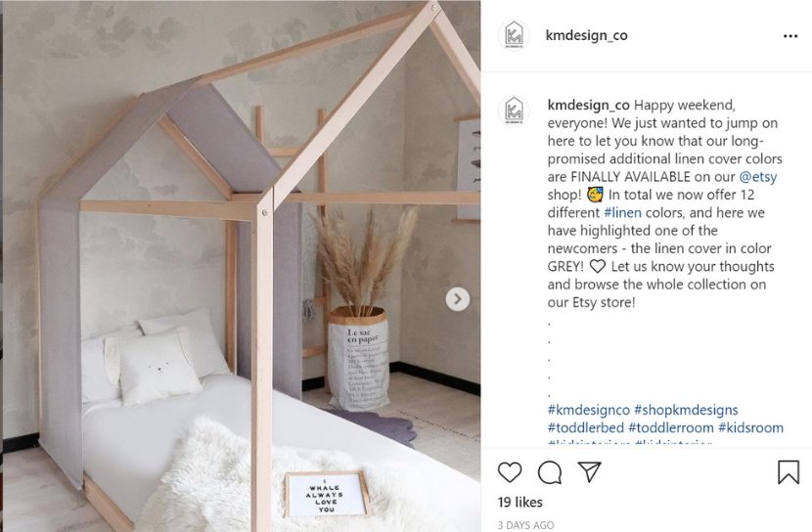The image size is (812, 532).
Task: Open the #linen hashtag
Action: (622, 212)
